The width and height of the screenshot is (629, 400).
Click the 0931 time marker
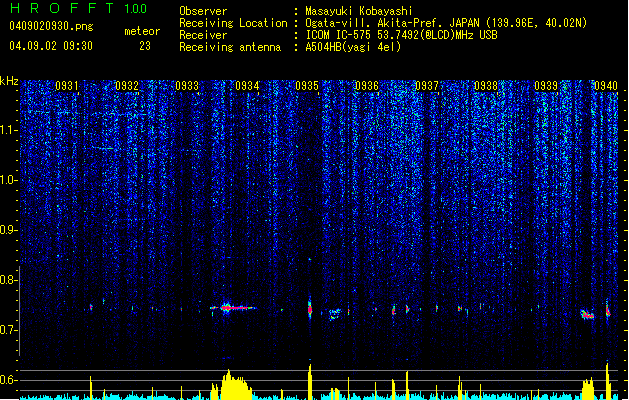click(x=67, y=86)
